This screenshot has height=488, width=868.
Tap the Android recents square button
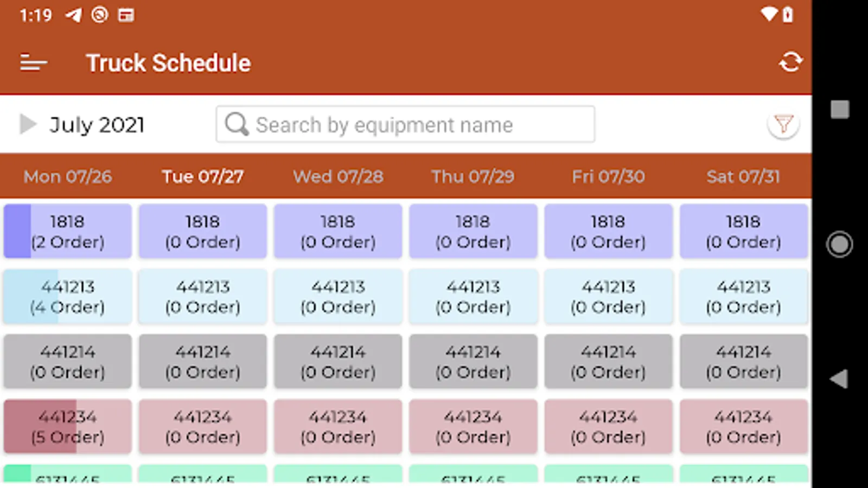[x=840, y=109]
